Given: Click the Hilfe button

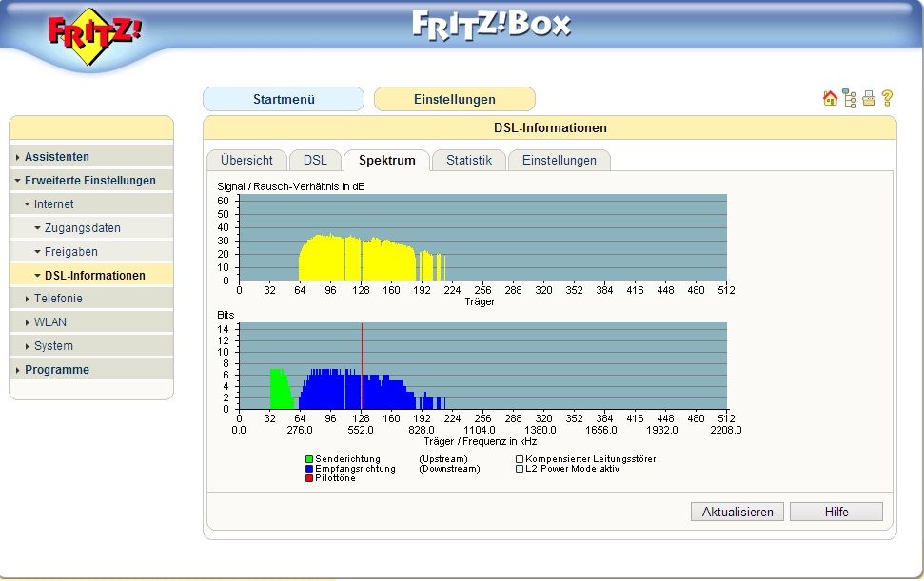Looking at the screenshot, I should [836, 512].
